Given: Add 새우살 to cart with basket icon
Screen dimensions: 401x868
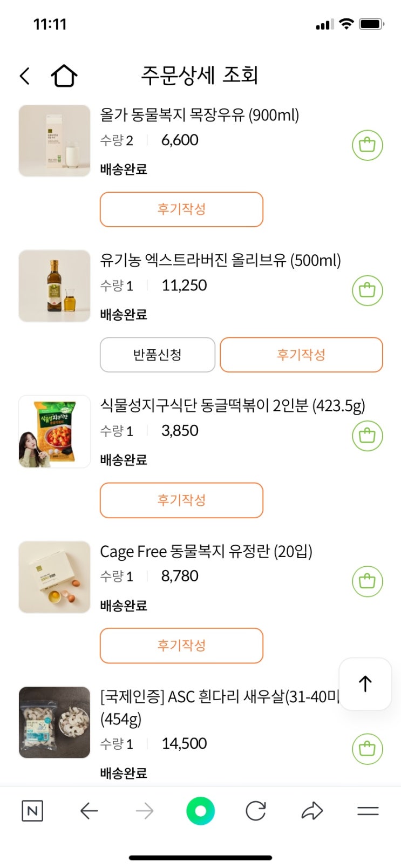Looking at the screenshot, I should (x=367, y=749).
